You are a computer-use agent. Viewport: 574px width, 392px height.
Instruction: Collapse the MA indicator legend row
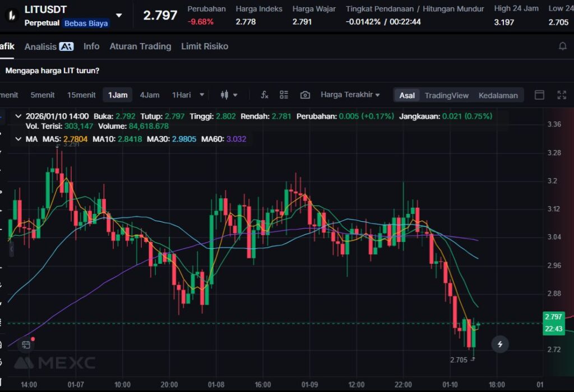[18, 138]
